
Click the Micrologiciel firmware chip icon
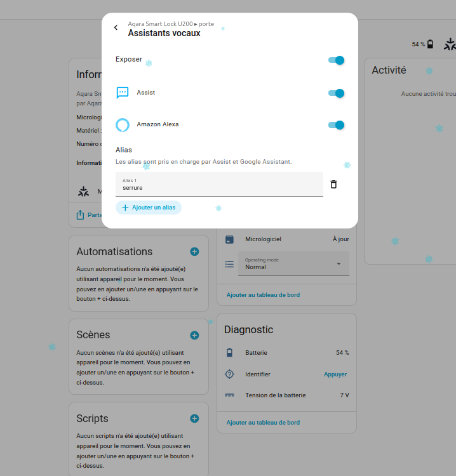click(x=229, y=239)
